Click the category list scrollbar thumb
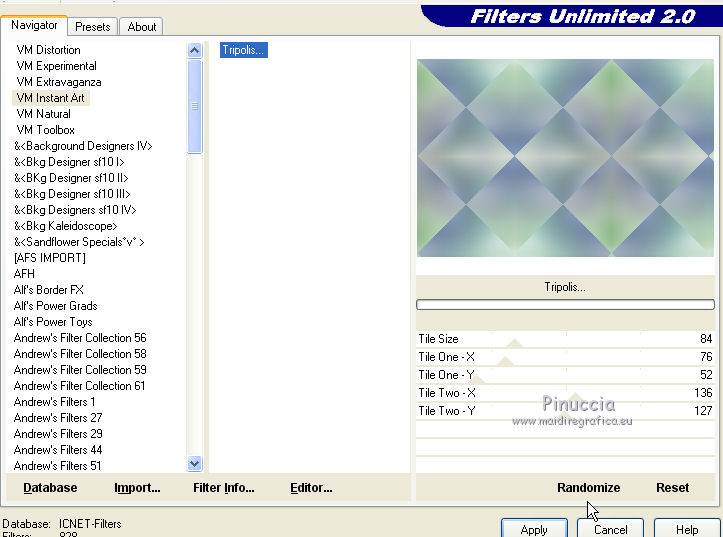 pyautogui.click(x=195, y=106)
